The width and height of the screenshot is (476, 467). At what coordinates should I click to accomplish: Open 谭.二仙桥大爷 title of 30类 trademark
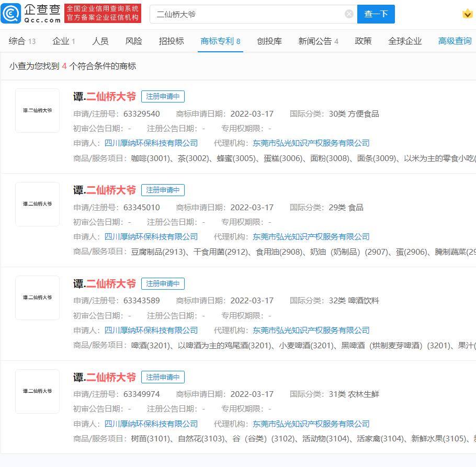[x=105, y=97]
